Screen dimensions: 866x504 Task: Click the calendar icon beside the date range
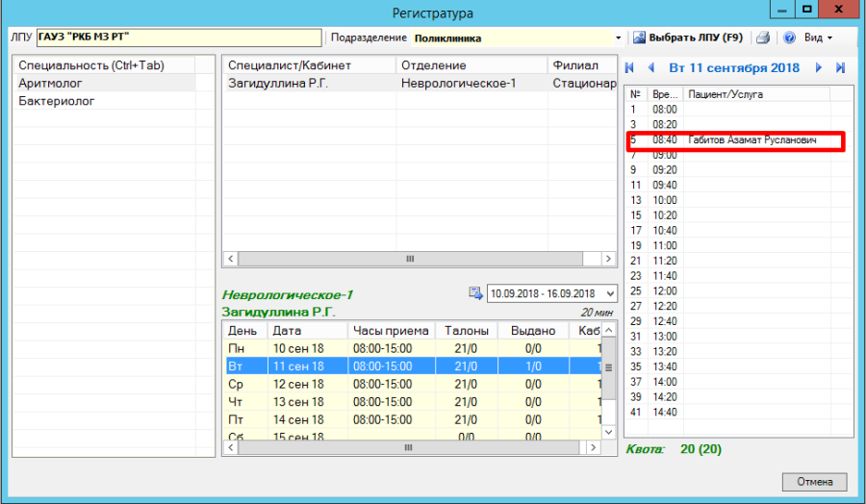pyautogui.click(x=475, y=293)
